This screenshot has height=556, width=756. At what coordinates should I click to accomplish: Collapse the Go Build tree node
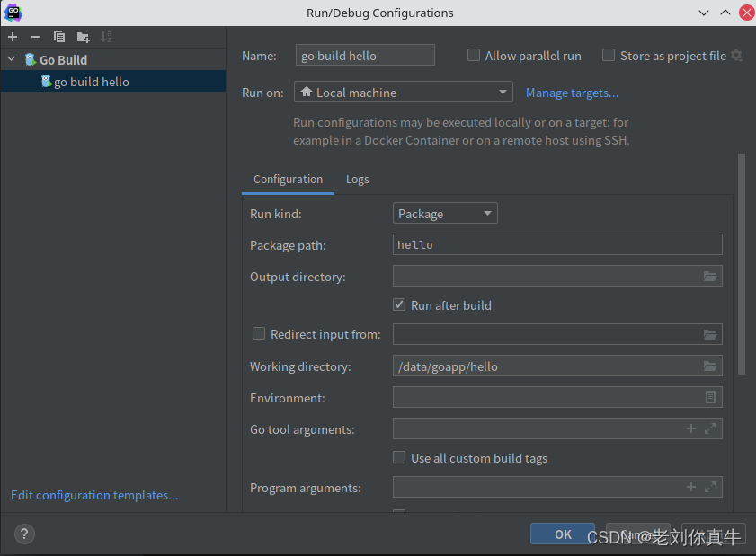11,59
